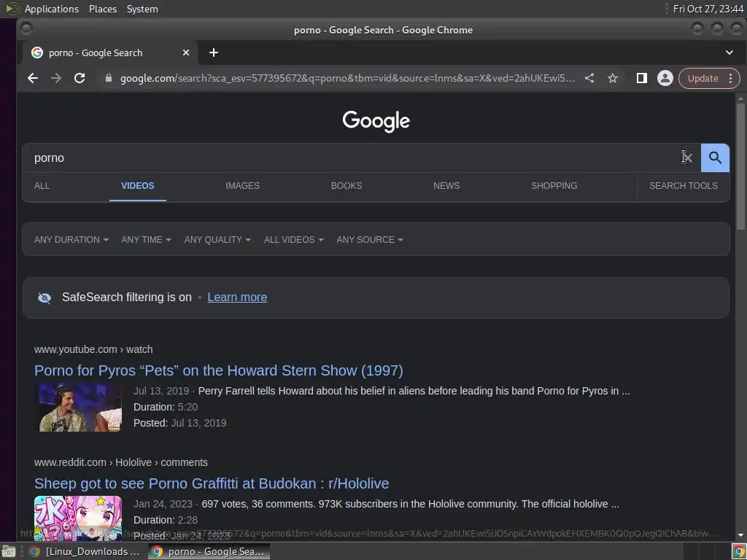Open the SHOPPING results tab

pos(554,186)
